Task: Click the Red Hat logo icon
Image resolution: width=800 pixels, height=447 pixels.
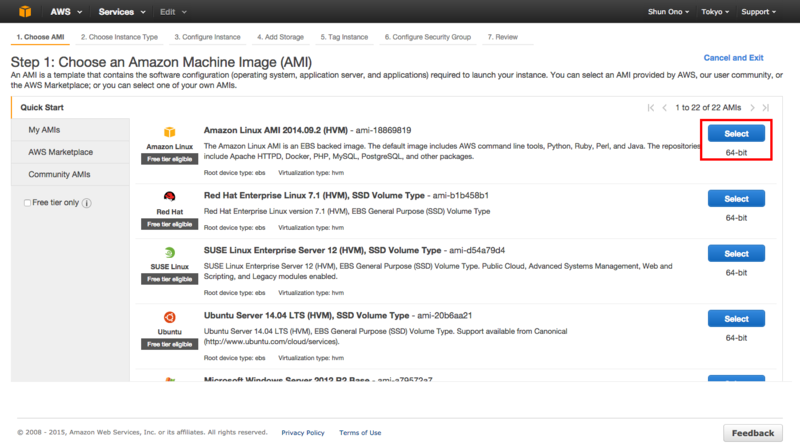Action: tap(169, 196)
